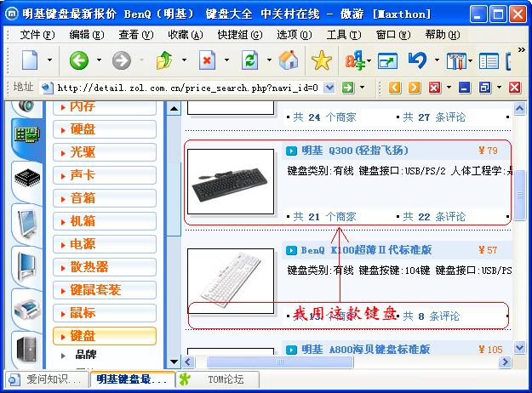Open the 工具(T) menu

coord(344,35)
